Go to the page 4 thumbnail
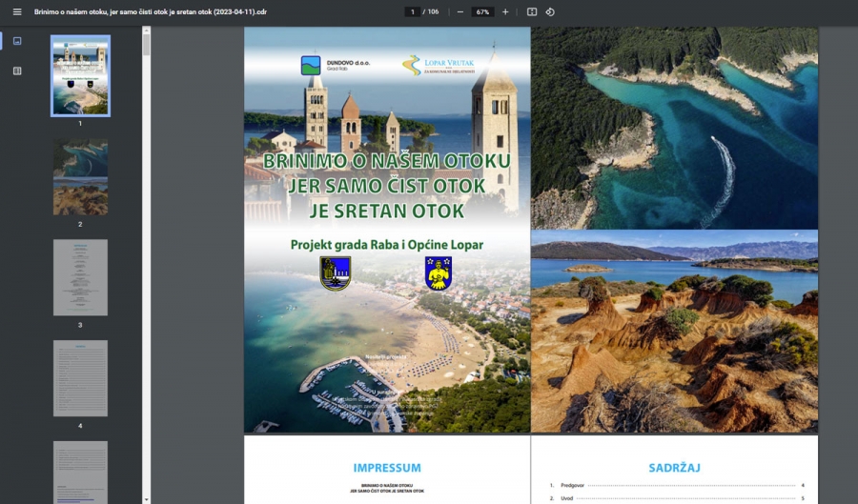This screenshot has width=858, height=504. (x=80, y=377)
